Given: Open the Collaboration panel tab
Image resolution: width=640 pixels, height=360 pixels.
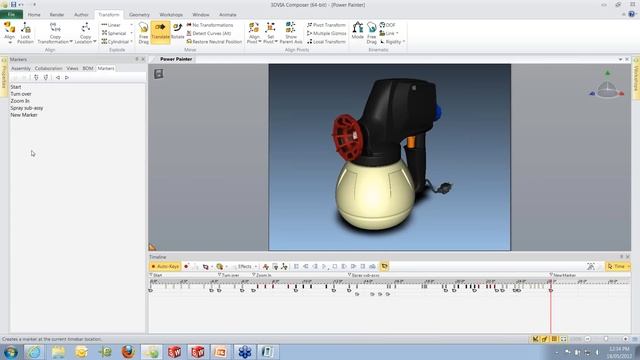Looking at the screenshot, I should (x=49, y=69).
